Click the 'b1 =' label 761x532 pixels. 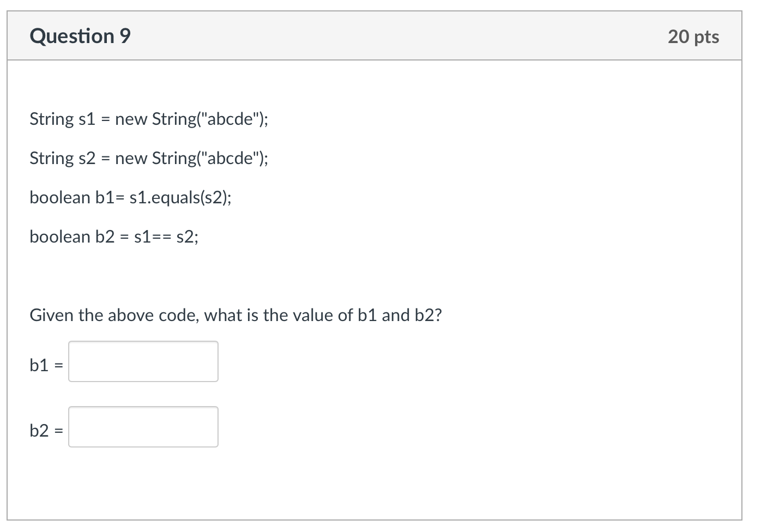click(46, 365)
